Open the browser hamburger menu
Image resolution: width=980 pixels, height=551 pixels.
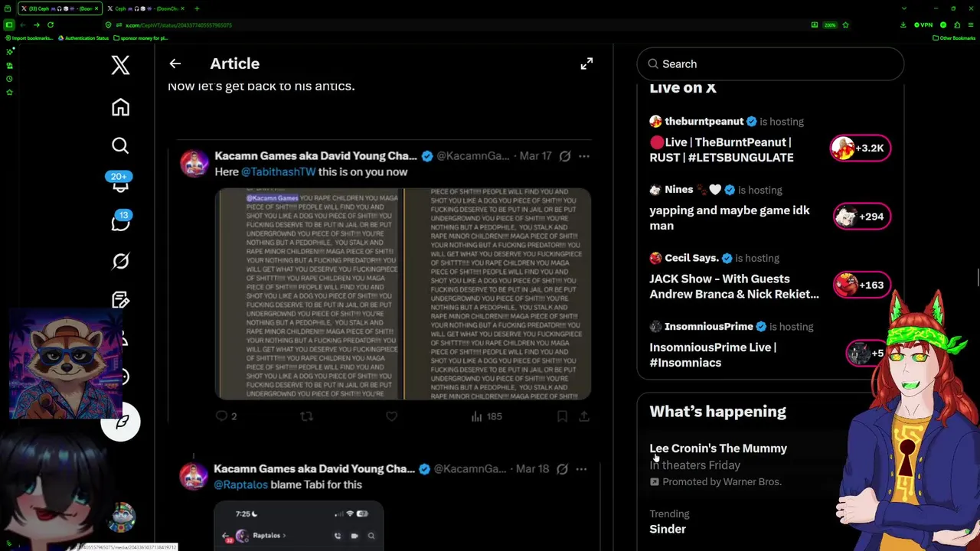point(970,24)
